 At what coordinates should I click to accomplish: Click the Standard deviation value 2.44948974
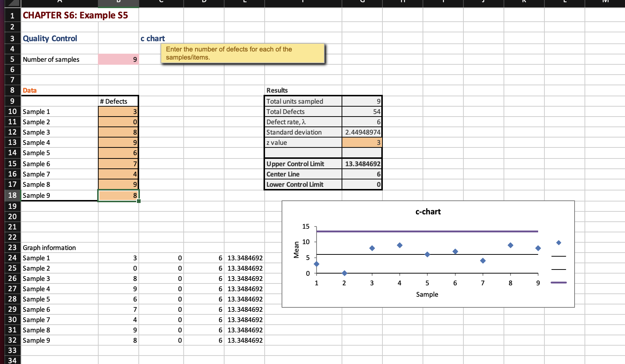coord(362,132)
